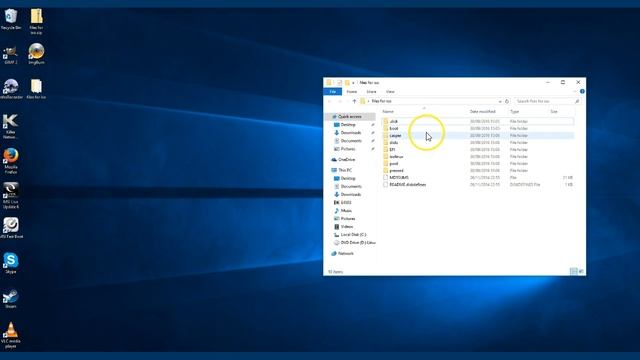
Task: Open MSI Fast Boot desktop shortcut
Action: tap(11, 228)
